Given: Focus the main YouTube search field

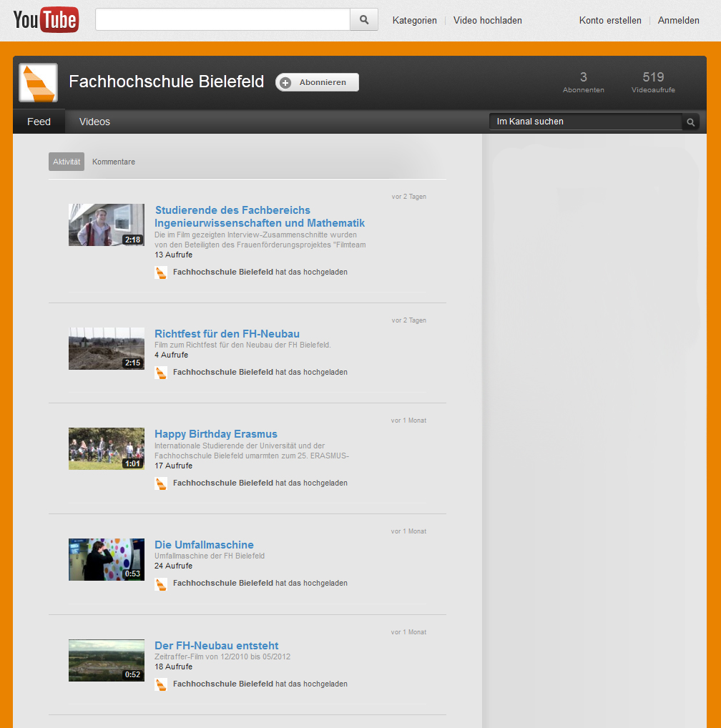Looking at the screenshot, I should point(222,20).
